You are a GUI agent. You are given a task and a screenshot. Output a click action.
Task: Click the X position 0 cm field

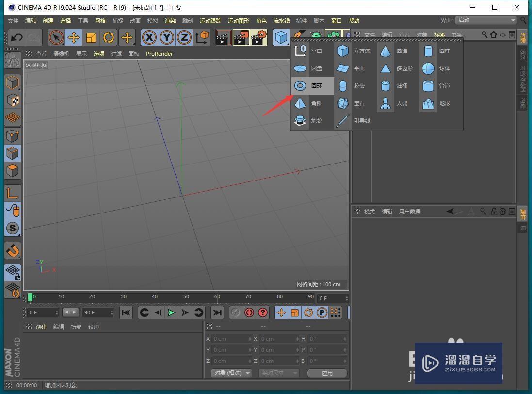pos(231,339)
